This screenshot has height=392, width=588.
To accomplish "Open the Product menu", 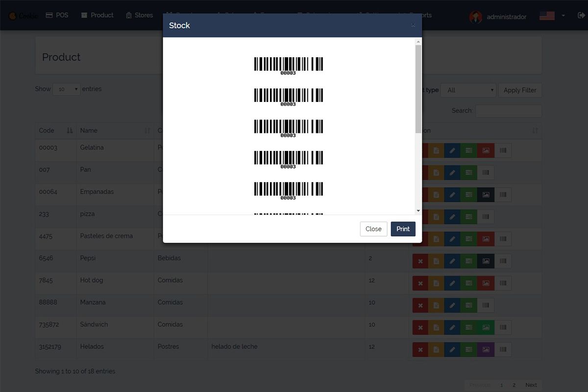I will click(98, 15).
